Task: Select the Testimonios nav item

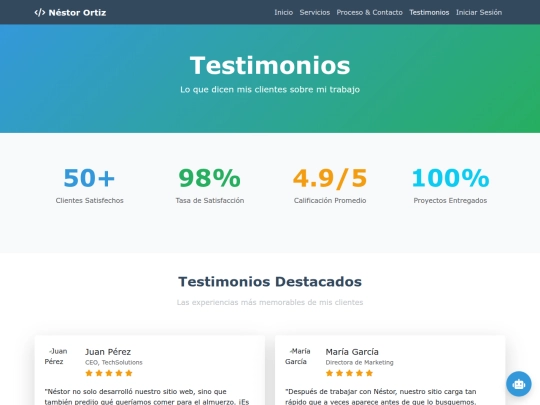Action: (x=429, y=12)
